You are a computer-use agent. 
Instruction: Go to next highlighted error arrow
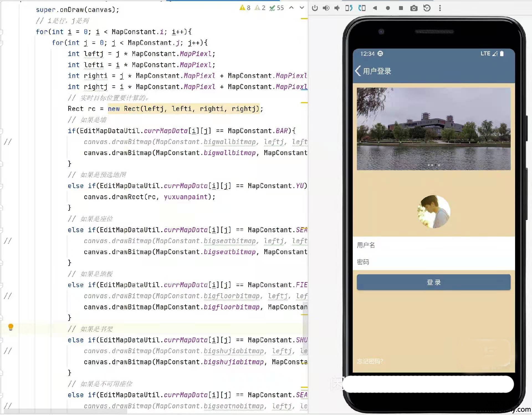[302, 8]
